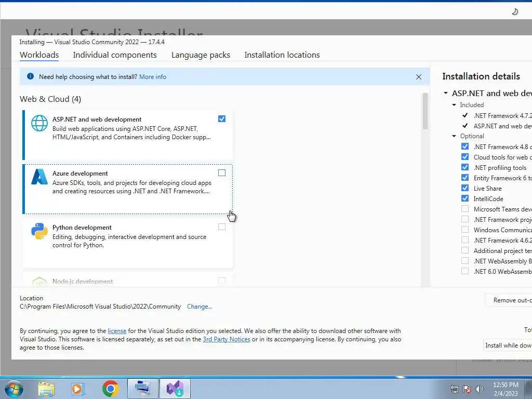This screenshot has width=532, height=399.
Task: Open the 3rd Party Notices link
Action: 227,339
